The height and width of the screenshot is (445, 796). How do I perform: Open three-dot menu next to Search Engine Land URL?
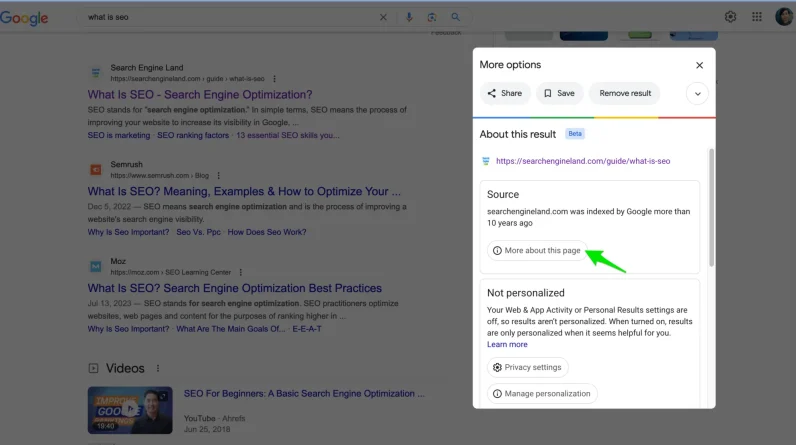[275, 79]
